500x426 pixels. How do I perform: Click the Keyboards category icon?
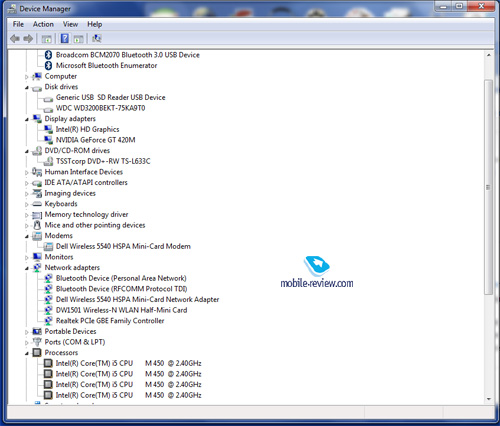37,204
